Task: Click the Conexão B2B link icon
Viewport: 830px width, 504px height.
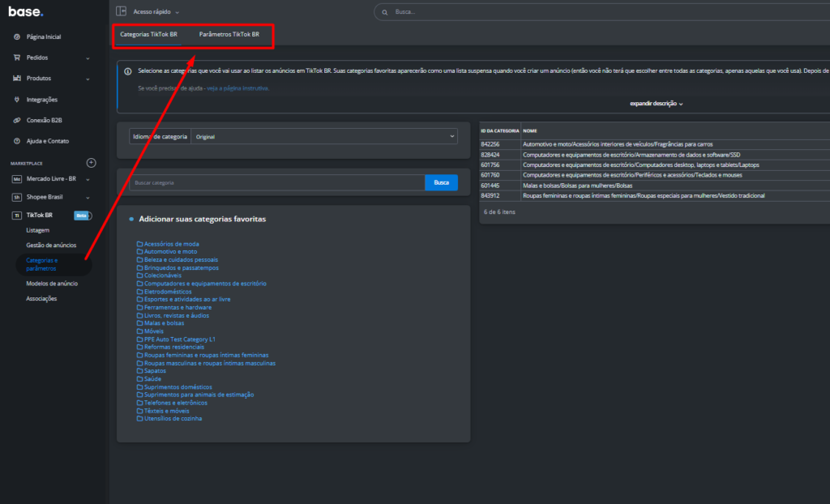Action: click(x=17, y=120)
